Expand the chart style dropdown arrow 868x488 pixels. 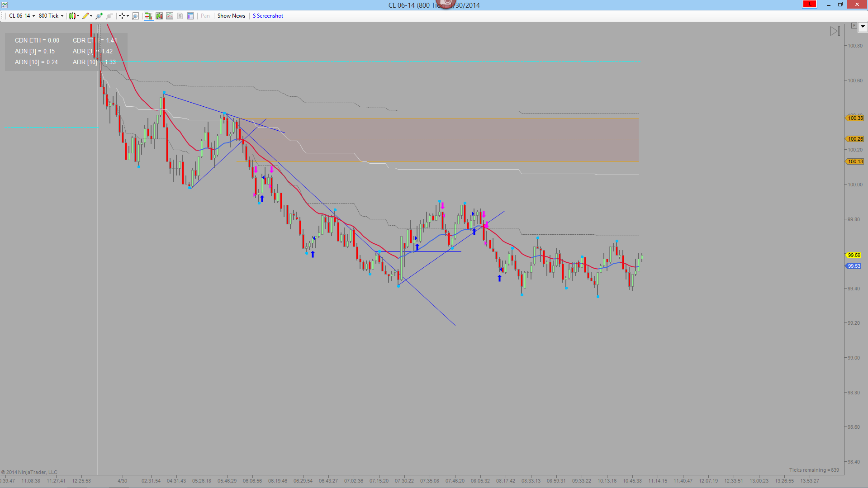78,16
